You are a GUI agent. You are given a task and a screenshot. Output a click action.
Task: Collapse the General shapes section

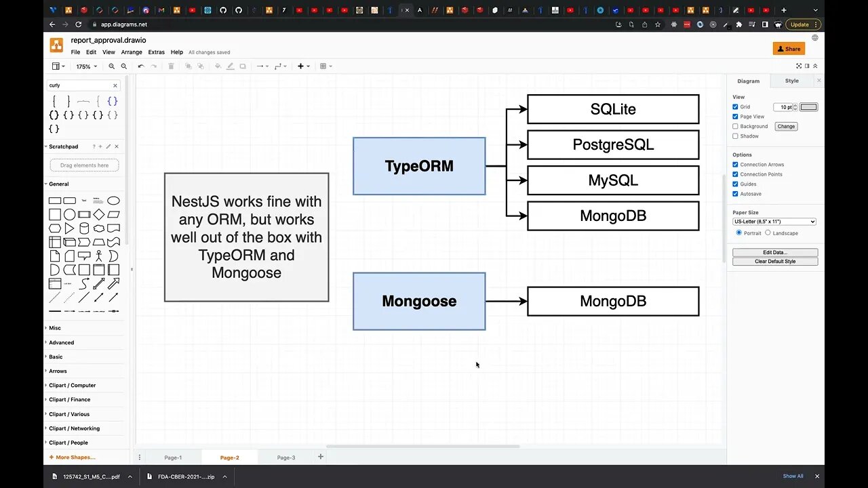pyautogui.click(x=58, y=184)
